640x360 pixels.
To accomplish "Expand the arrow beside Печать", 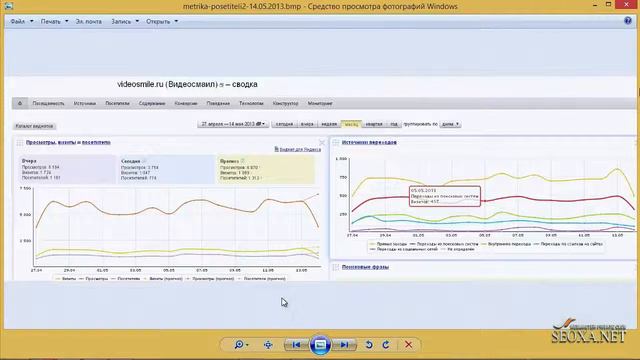I will click(x=67, y=21).
